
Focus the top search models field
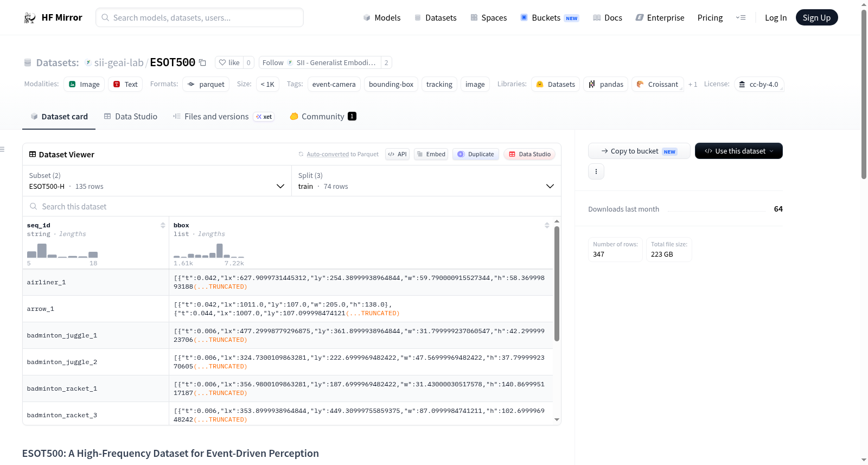200,17
